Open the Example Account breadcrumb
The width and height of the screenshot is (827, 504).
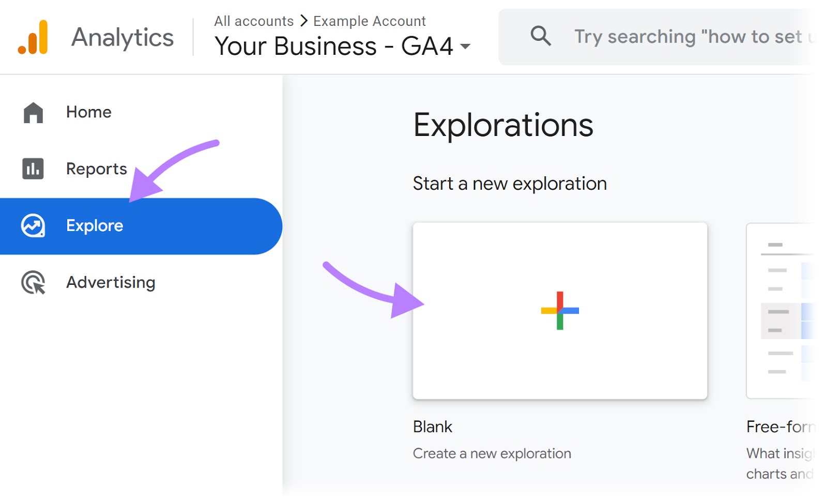[x=369, y=21]
